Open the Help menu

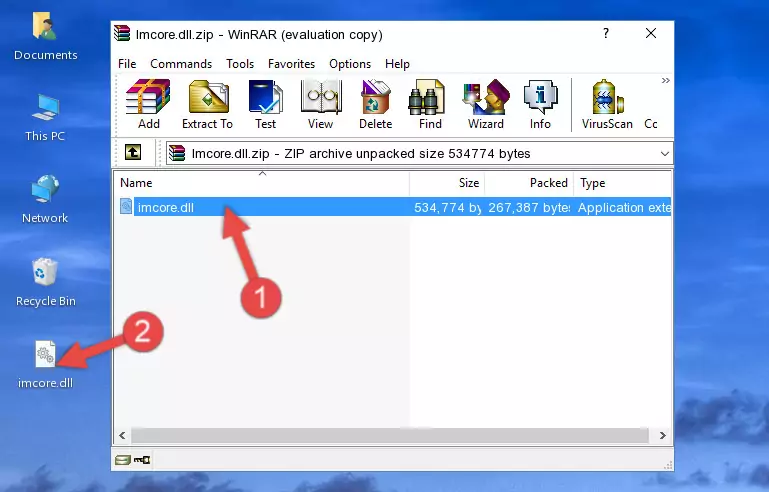click(x=397, y=64)
